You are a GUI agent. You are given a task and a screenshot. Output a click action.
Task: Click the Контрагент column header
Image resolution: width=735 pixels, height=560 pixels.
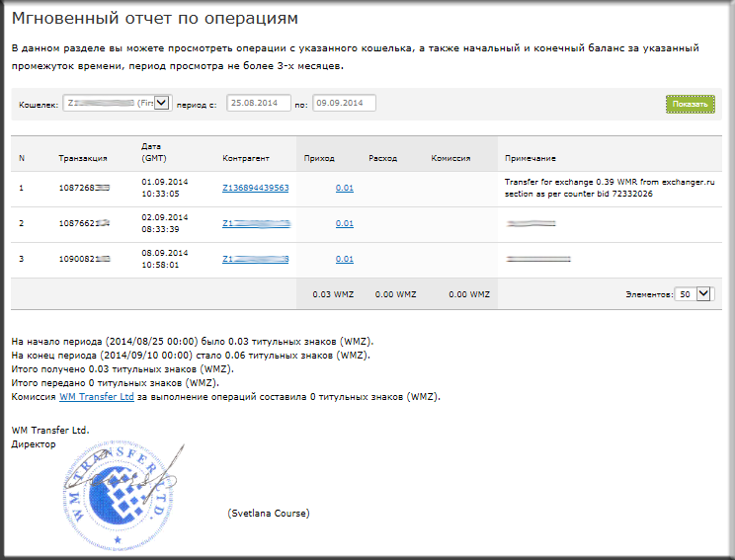[246, 158]
